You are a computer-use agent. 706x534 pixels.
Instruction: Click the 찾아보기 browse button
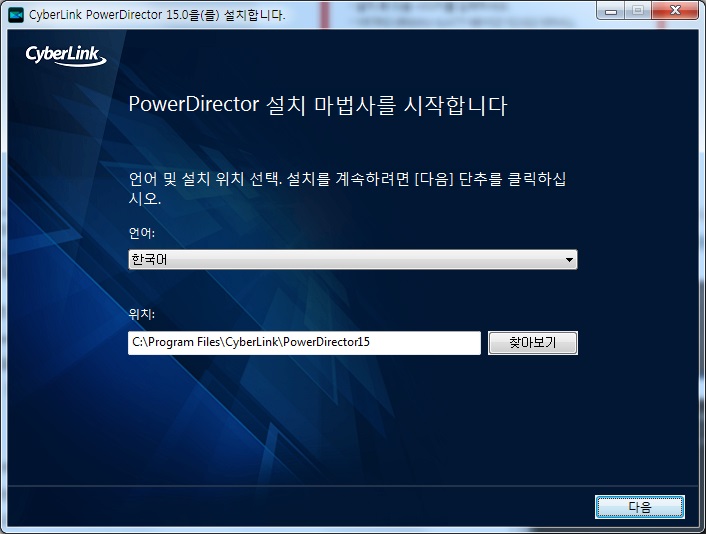[533, 343]
